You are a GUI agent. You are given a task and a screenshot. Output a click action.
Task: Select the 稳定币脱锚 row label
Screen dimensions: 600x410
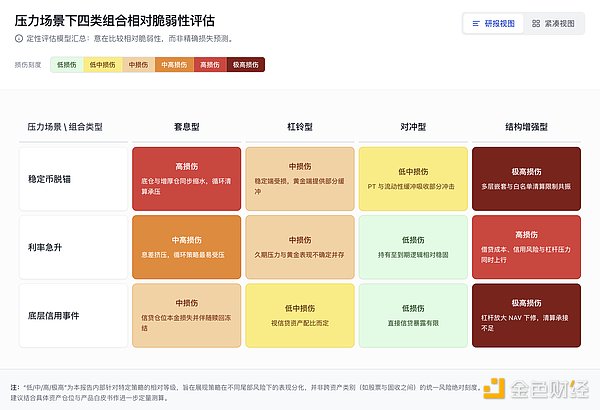tap(56, 178)
